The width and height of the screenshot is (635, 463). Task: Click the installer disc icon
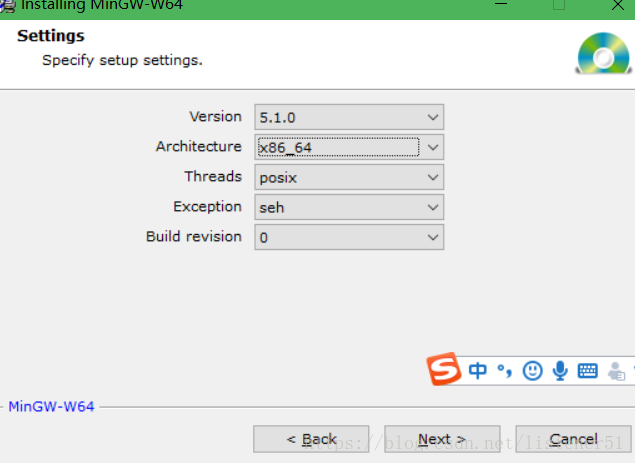[604, 53]
